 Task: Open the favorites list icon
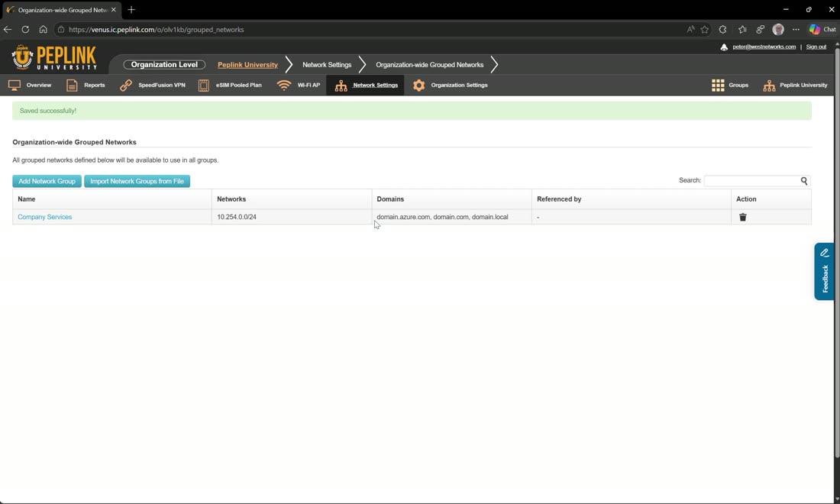coord(742,30)
